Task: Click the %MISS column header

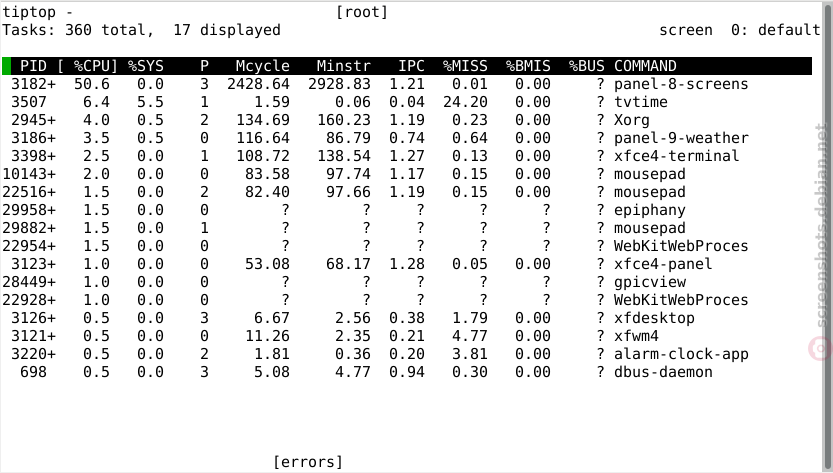Action: 465,66
